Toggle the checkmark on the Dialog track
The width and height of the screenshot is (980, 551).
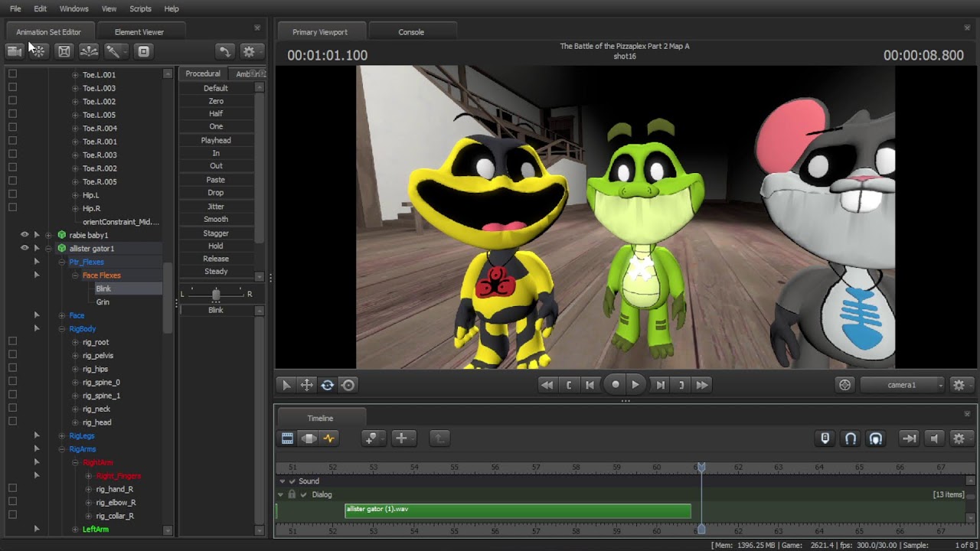[303, 494]
